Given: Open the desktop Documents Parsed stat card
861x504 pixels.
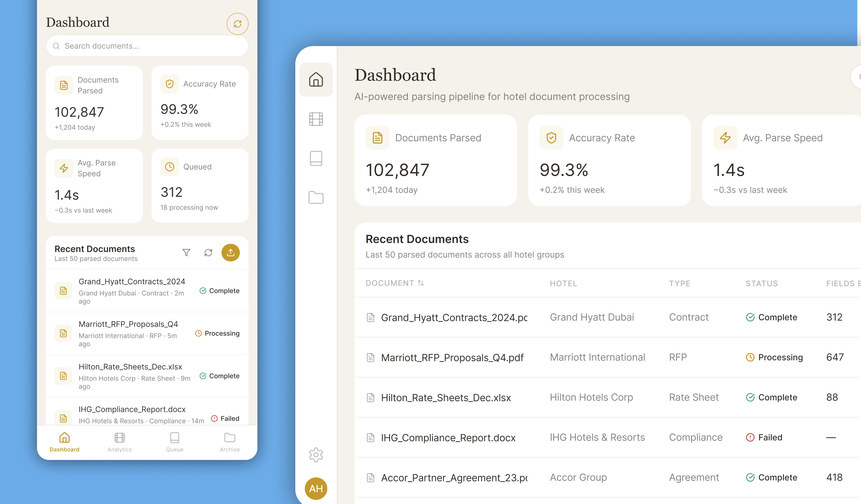Looking at the screenshot, I should (436, 160).
